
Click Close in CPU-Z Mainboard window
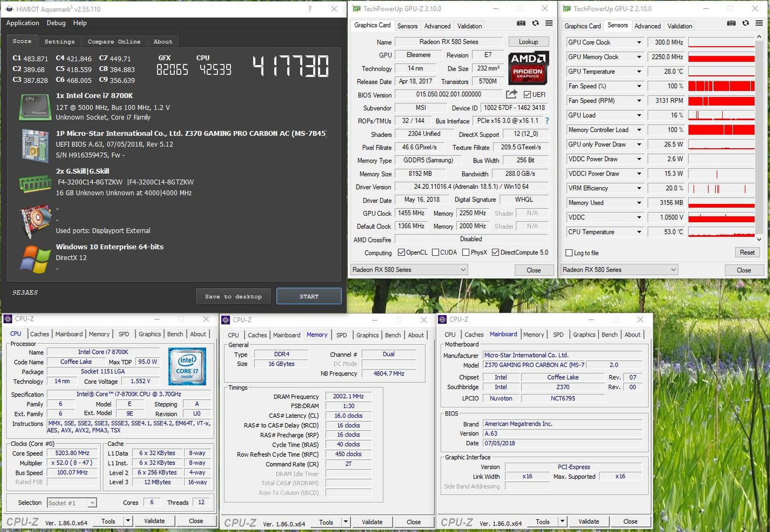click(x=630, y=521)
